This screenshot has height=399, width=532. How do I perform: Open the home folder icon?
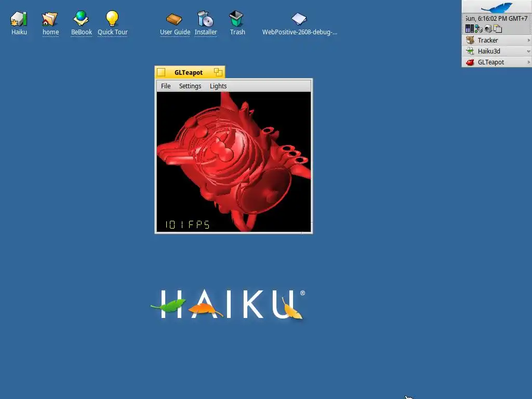[49, 19]
